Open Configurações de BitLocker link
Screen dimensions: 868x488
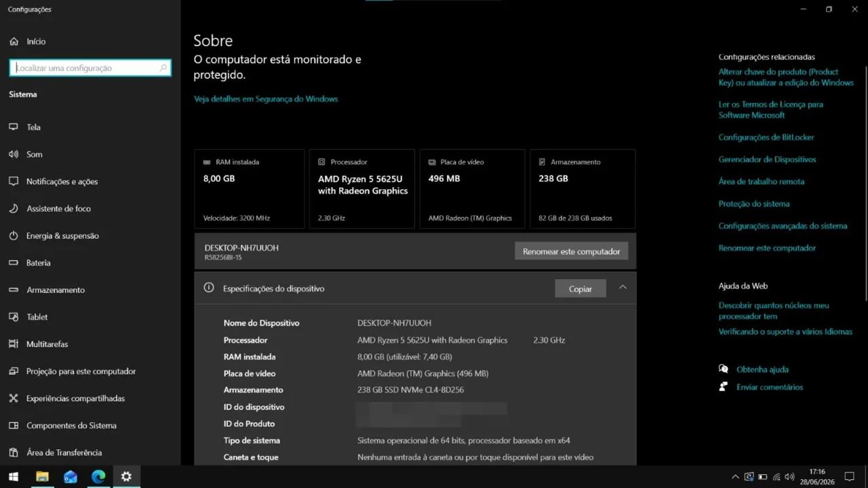[766, 137]
